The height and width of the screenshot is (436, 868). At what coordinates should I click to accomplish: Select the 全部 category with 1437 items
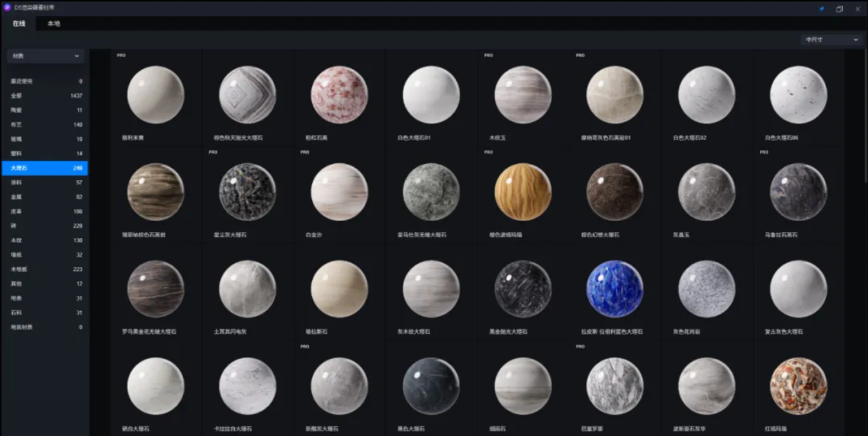45,96
